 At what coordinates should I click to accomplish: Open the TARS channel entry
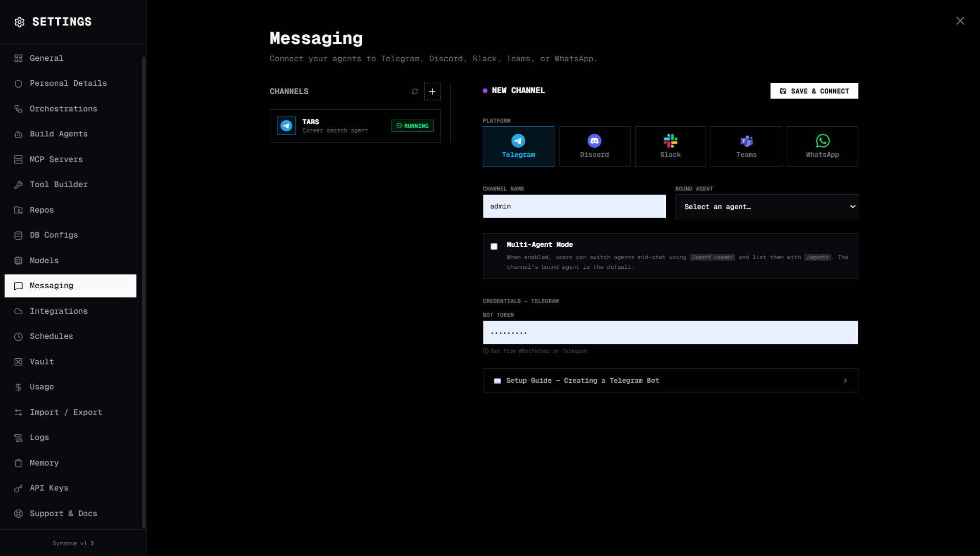[355, 126]
